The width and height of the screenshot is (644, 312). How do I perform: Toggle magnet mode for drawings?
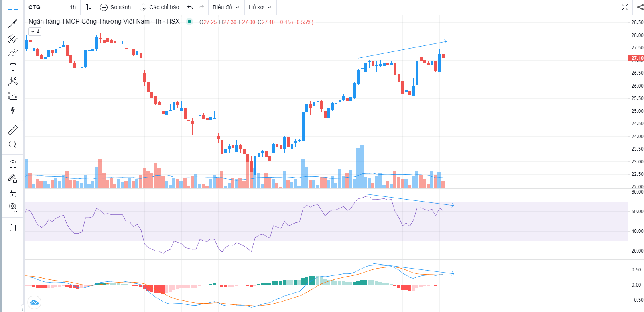point(13,164)
